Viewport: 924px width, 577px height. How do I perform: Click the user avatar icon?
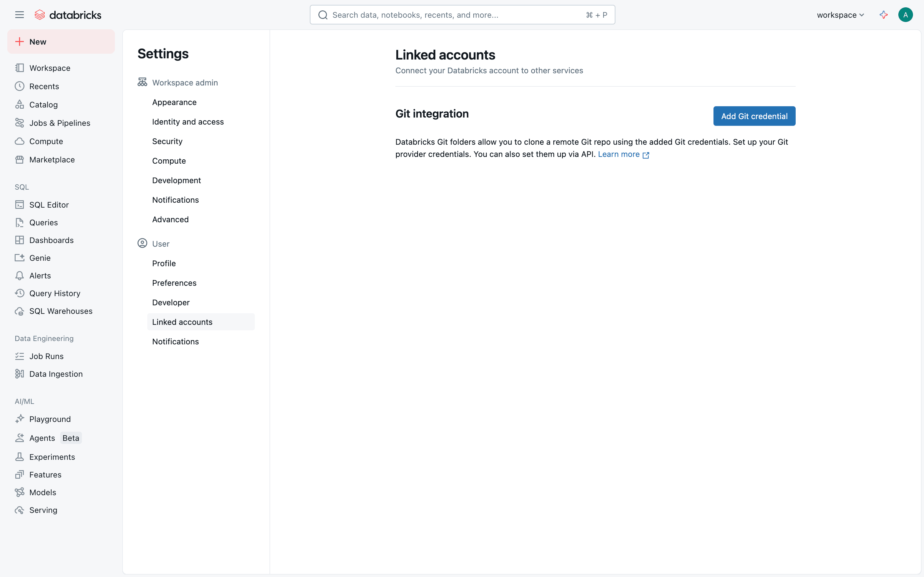[905, 15]
